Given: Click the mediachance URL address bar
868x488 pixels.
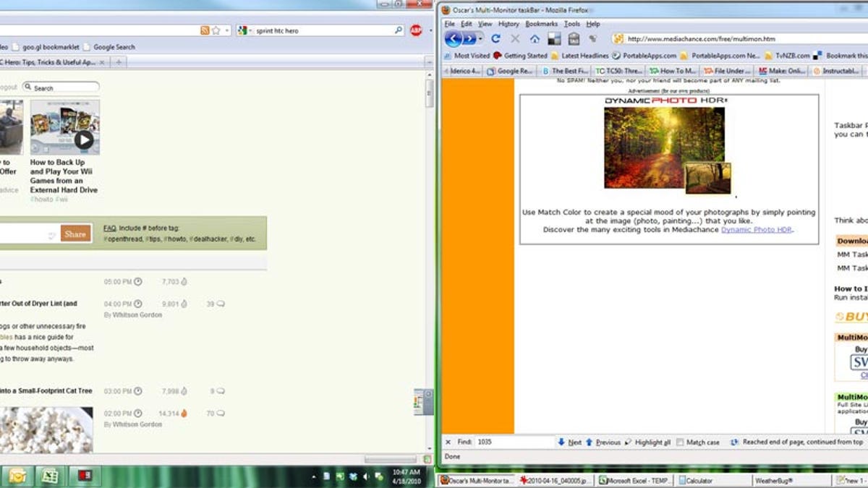Looking at the screenshot, I should point(739,38).
